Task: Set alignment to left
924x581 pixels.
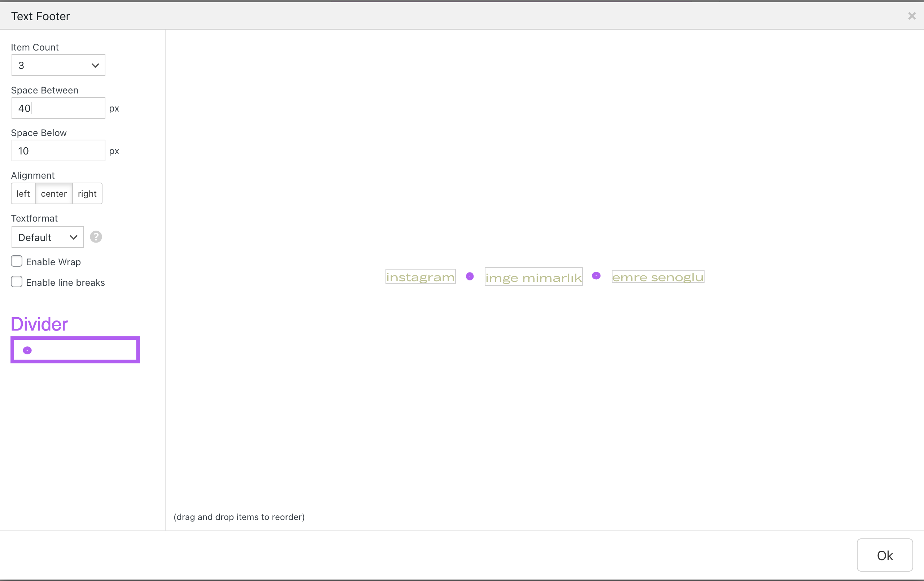Action: [x=23, y=193]
